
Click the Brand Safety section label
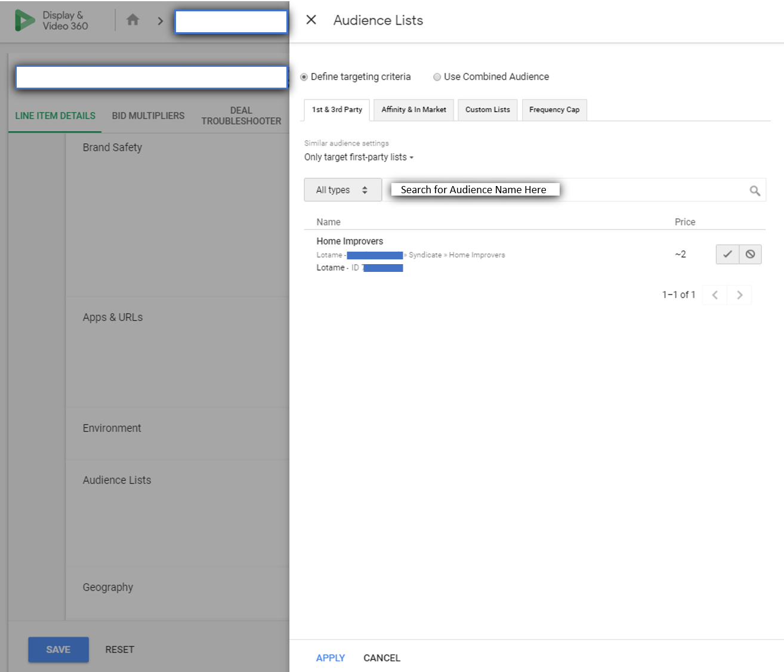pyautogui.click(x=112, y=147)
